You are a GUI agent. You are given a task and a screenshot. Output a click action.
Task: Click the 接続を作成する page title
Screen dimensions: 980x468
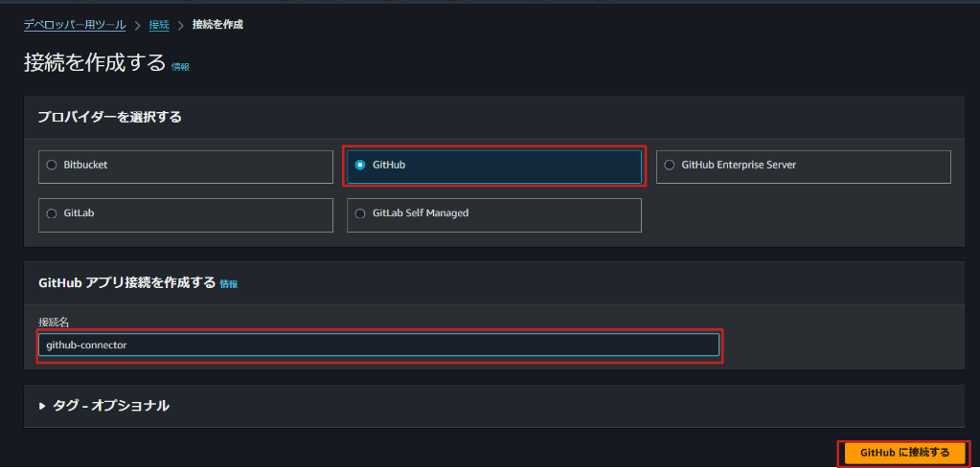tap(95, 63)
